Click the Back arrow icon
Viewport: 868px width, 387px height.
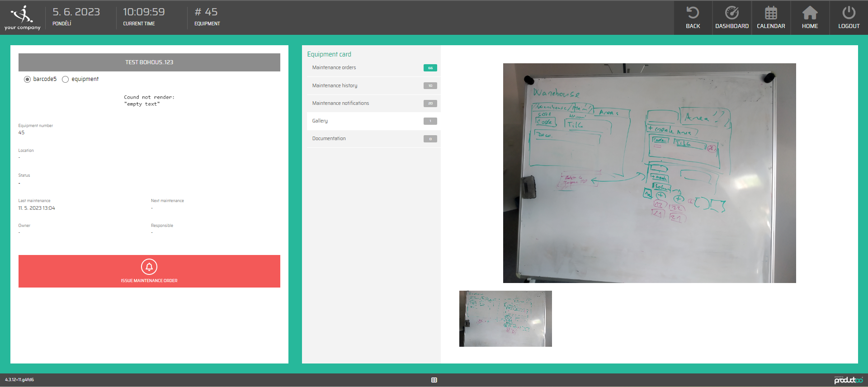click(x=693, y=13)
